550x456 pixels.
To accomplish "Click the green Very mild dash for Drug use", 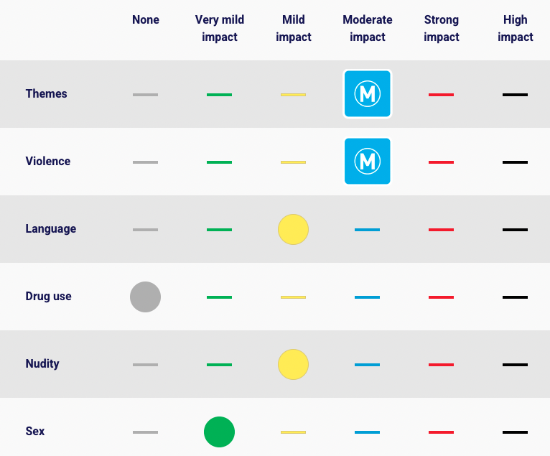I will [219, 297].
